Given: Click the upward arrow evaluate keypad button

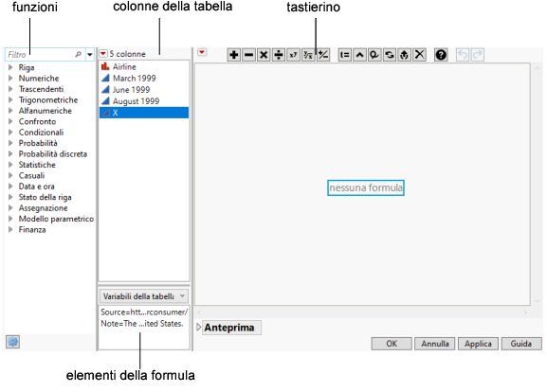Looking at the screenshot, I should pos(404,55).
